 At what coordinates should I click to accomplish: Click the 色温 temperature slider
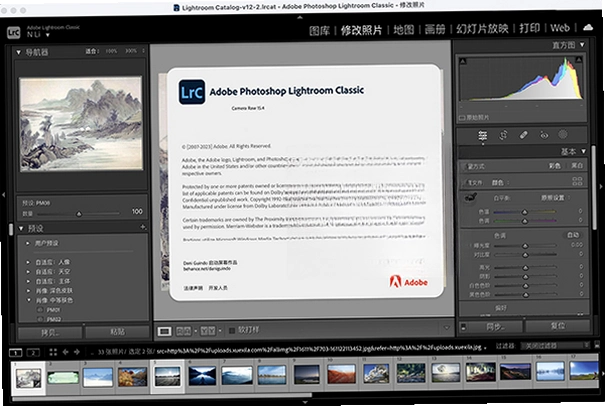coord(525,212)
